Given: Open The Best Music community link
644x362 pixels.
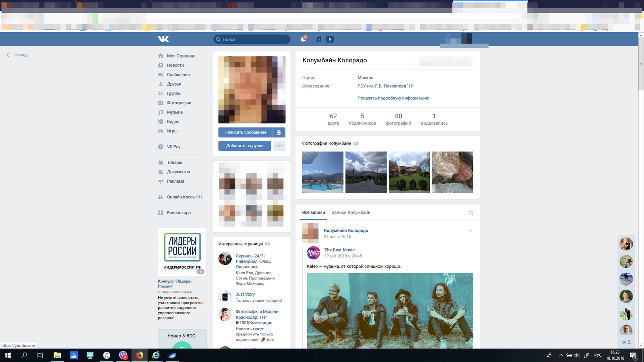Looking at the screenshot, I should pos(339,250).
